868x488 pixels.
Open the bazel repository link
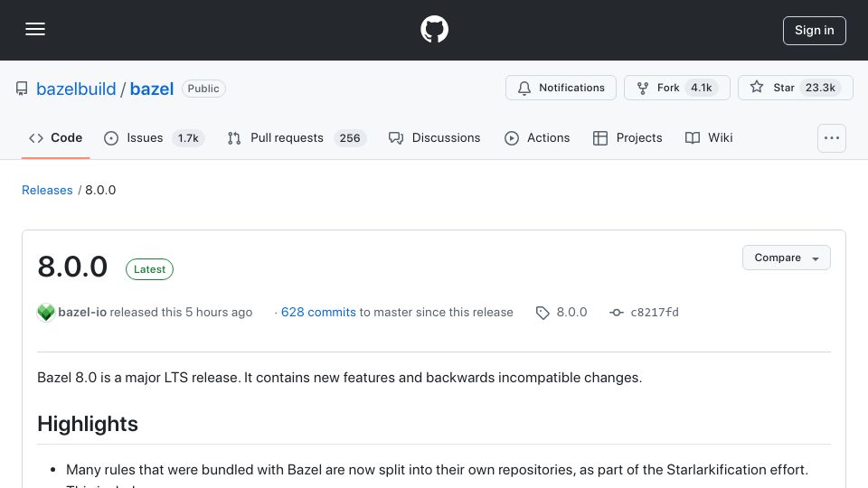tap(152, 89)
